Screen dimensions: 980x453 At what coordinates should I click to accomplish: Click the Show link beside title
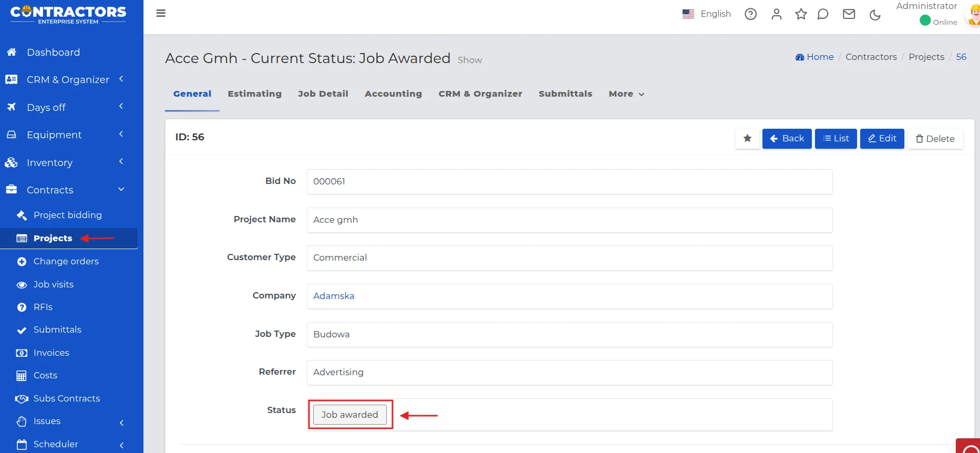pyautogui.click(x=469, y=60)
